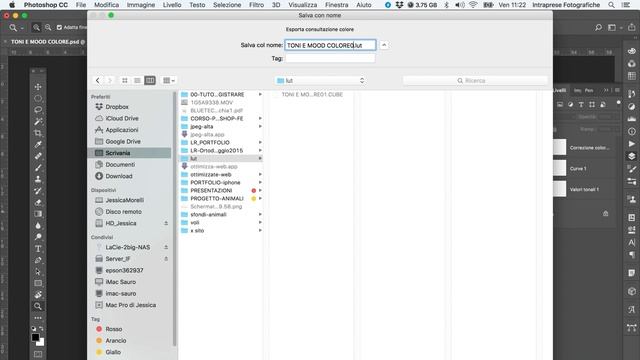This screenshot has width=640, height=360.
Task: Select the Magic Wand tool
Action: point(38,121)
